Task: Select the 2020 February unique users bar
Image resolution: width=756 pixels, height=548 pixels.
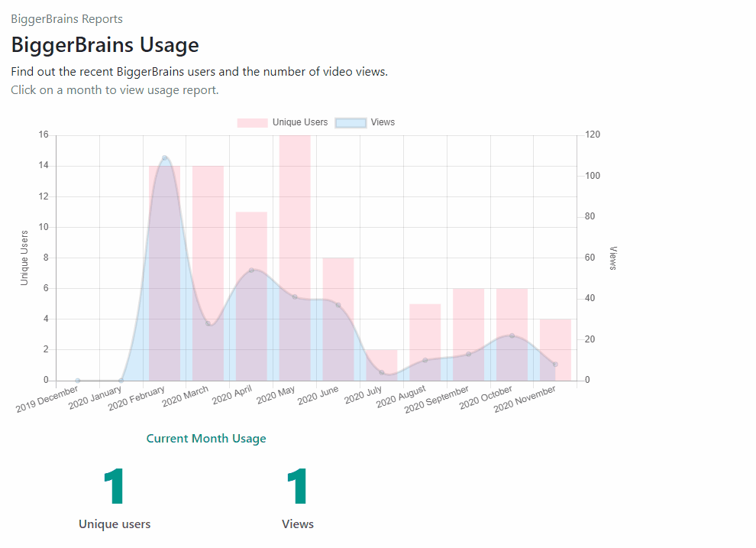Action: 164,273
